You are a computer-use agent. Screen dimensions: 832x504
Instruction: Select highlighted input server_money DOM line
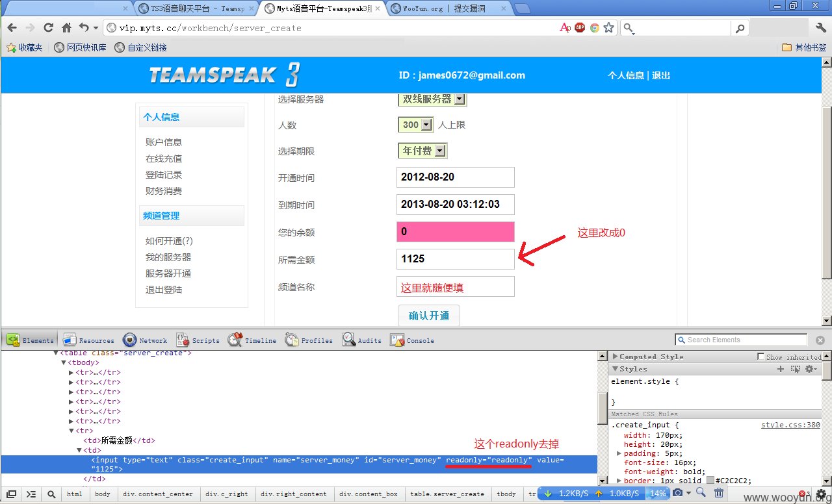pyautogui.click(x=298, y=464)
